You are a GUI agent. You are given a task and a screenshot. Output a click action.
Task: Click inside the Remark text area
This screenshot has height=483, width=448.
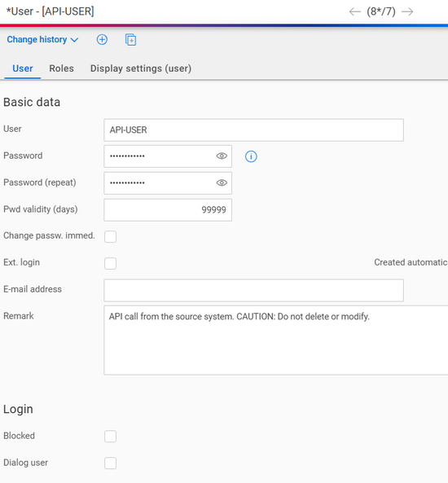[276, 340]
